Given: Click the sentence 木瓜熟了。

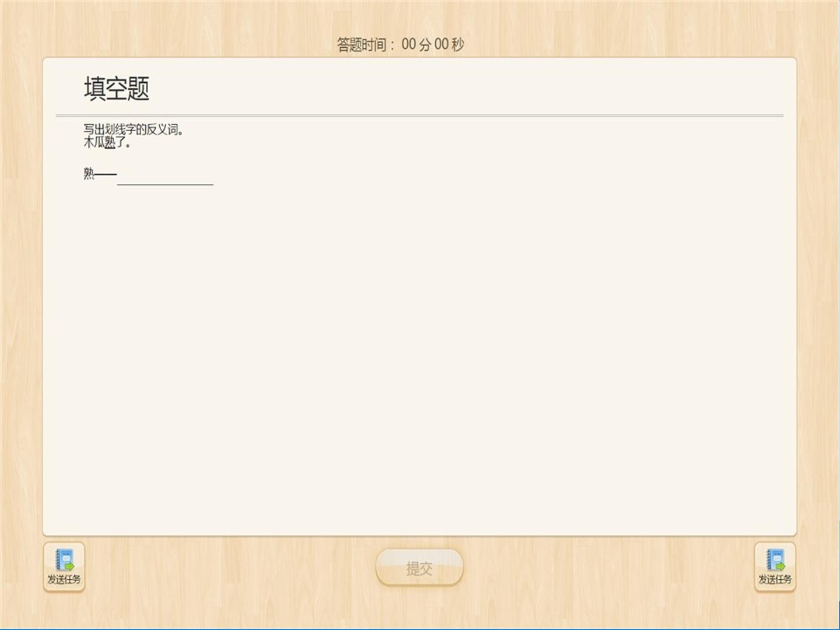Looking at the screenshot, I should click(107, 142).
